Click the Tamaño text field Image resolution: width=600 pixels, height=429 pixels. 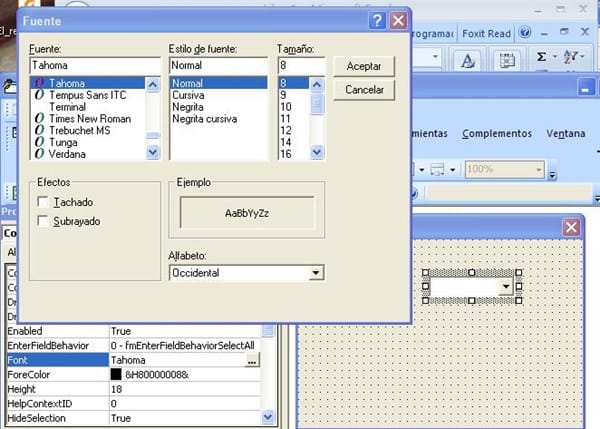302,65
